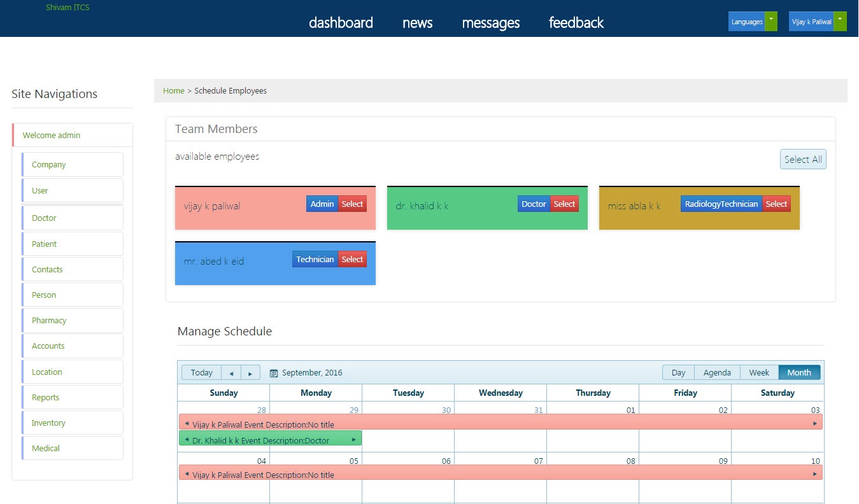The height and width of the screenshot is (504, 859).
Task: Click the Vijay k Paliwal account button
Action: click(812, 21)
